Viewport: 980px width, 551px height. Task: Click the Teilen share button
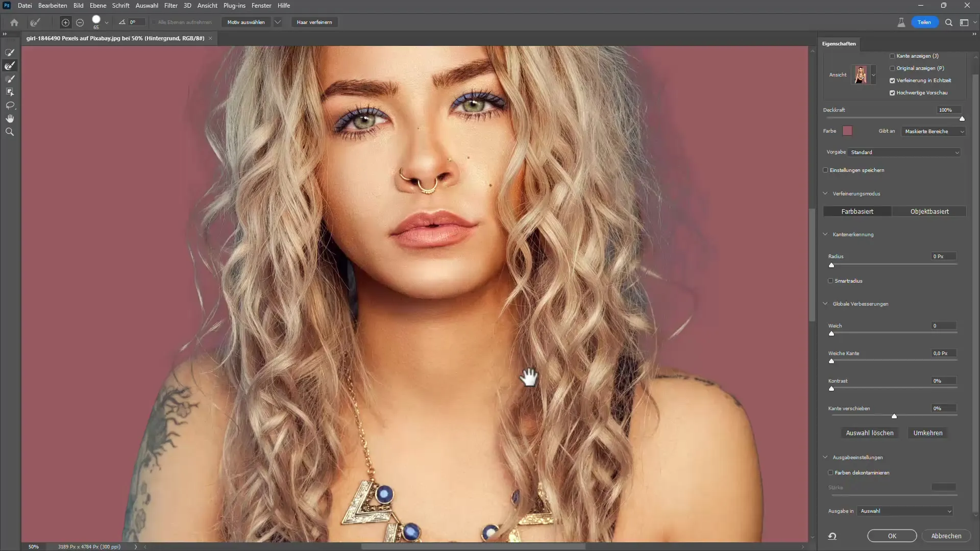(924, 22)
